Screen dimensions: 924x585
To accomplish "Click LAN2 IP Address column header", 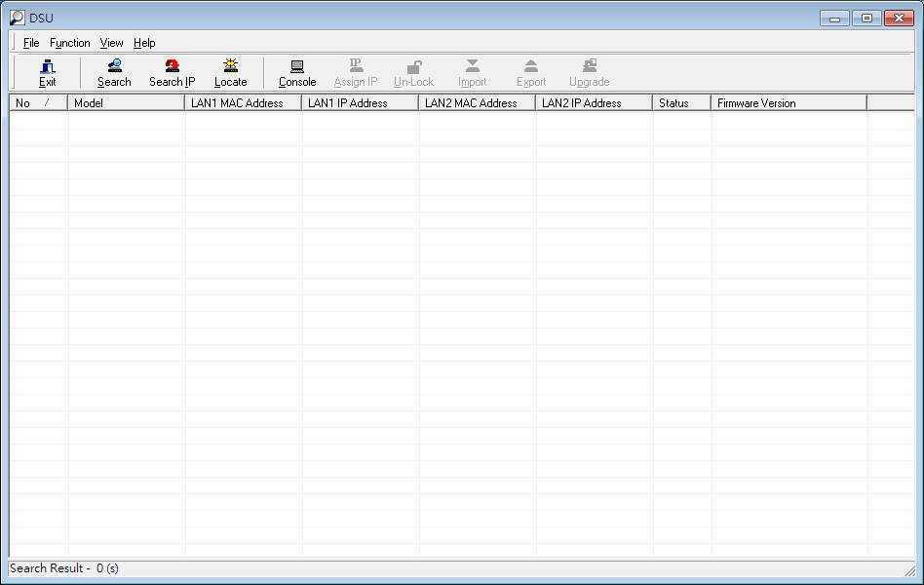I will (x=594, y=103).
